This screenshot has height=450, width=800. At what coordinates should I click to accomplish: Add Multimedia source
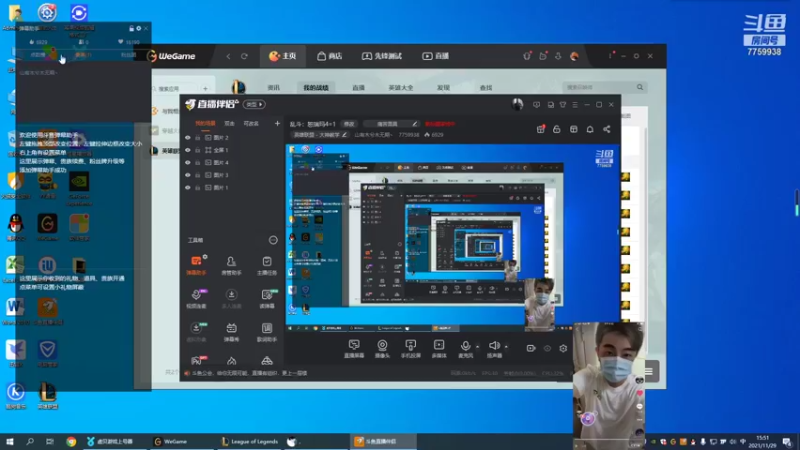[439, 348]
